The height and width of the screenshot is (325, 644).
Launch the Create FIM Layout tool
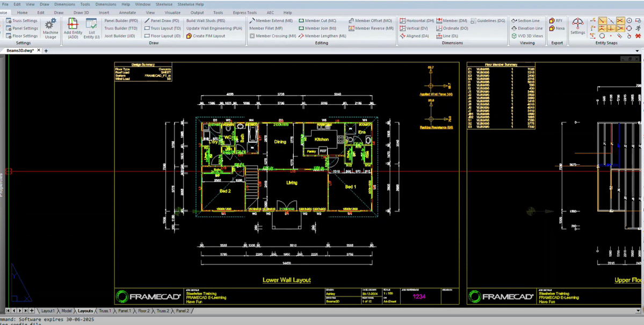209,36
